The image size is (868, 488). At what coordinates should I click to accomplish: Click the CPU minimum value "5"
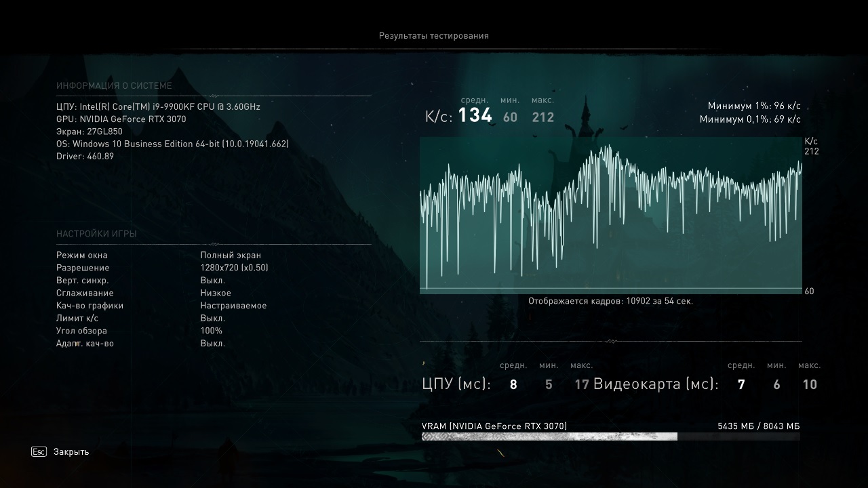click(x=549, y=385)
